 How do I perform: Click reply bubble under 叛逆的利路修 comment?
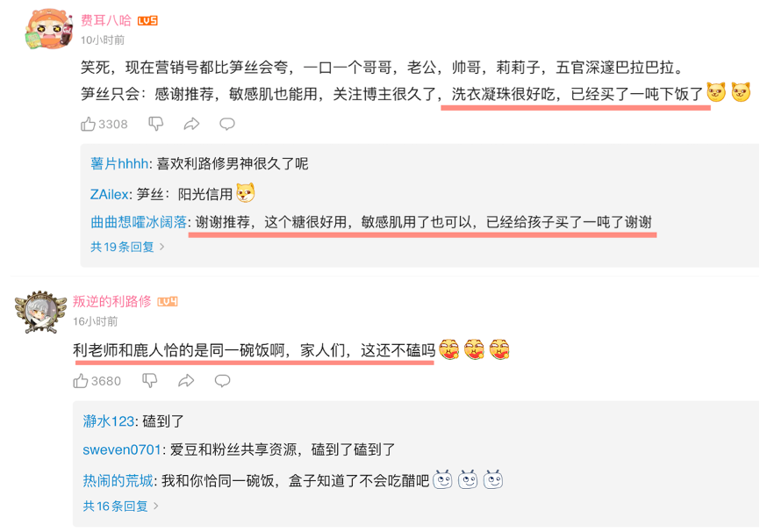223,381
